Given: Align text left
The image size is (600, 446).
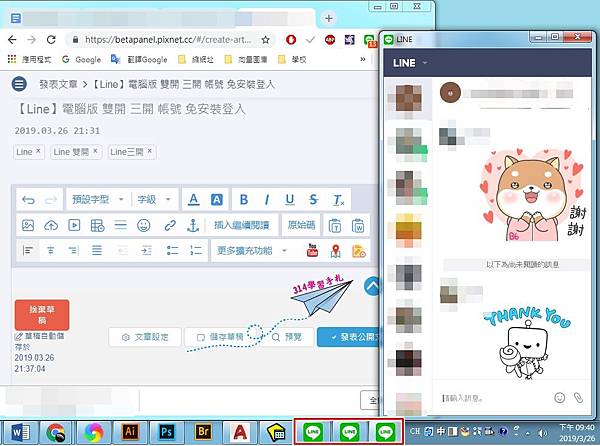Looking at the screenshot, I should 28,251.
